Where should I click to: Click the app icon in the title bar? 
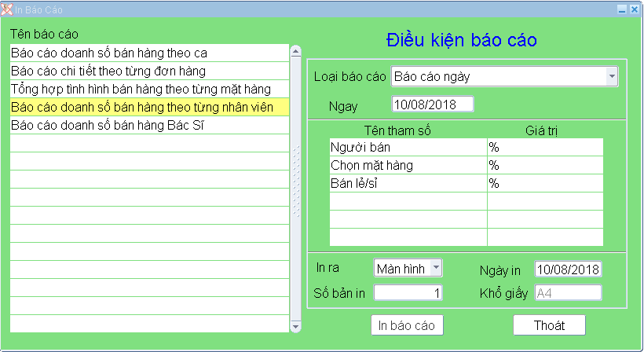tap(7, 9)
